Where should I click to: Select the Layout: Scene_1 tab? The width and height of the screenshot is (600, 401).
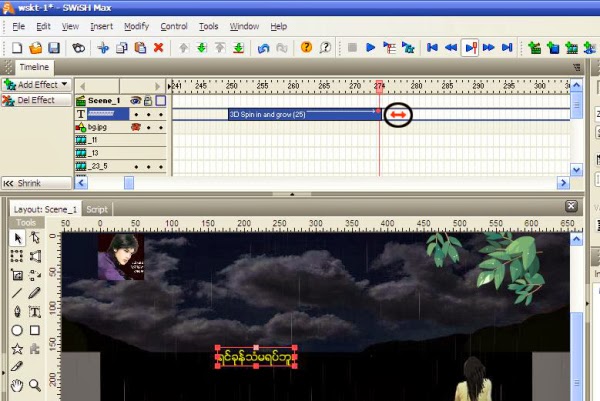tap(45, 209)
